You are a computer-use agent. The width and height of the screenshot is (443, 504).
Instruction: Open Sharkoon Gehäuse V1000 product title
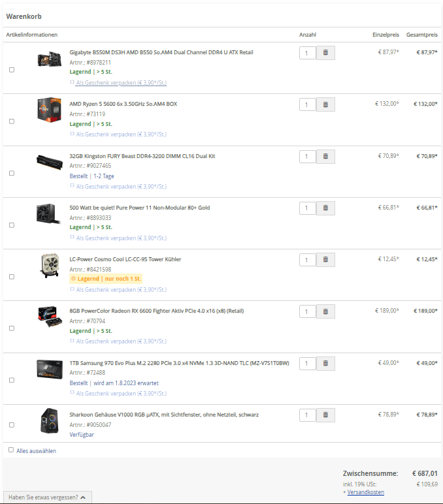164,415
